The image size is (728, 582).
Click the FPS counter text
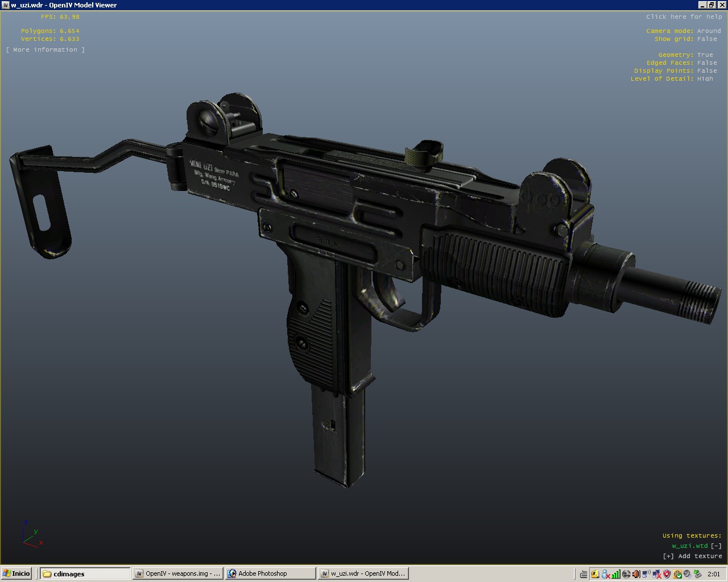60,17
